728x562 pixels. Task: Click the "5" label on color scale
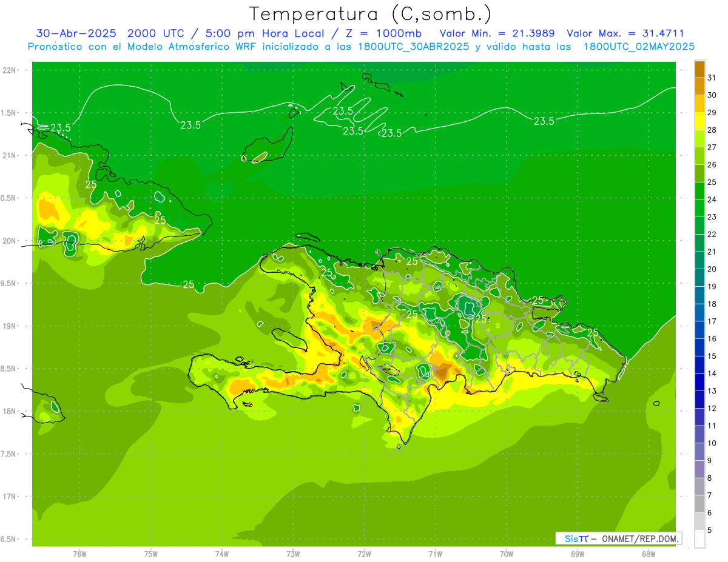(x=710, y=530)
